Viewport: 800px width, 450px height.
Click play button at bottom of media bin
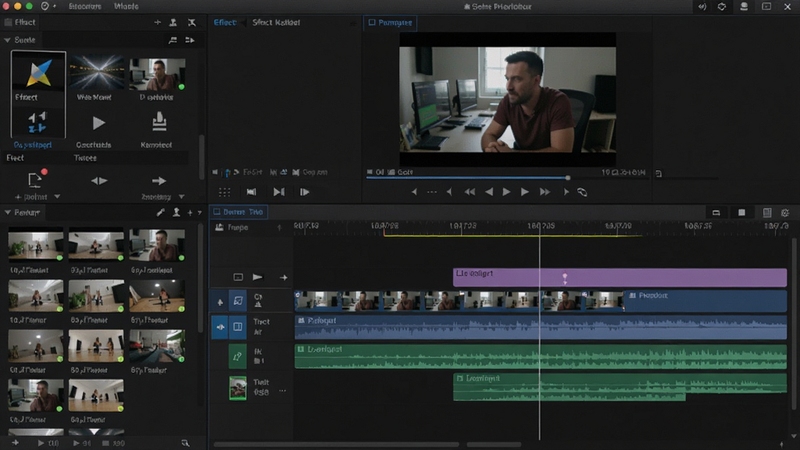(41, 443)
